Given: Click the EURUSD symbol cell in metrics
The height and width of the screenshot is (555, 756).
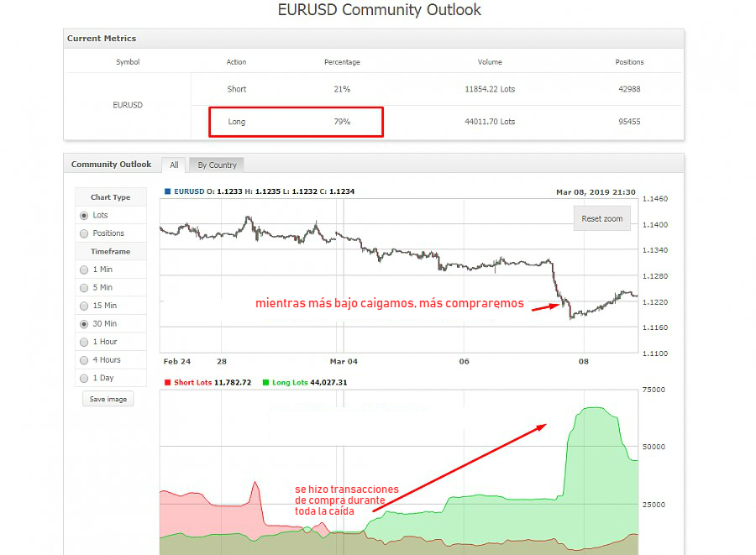Looking at the screenshot, I should (x=128, y=106).
